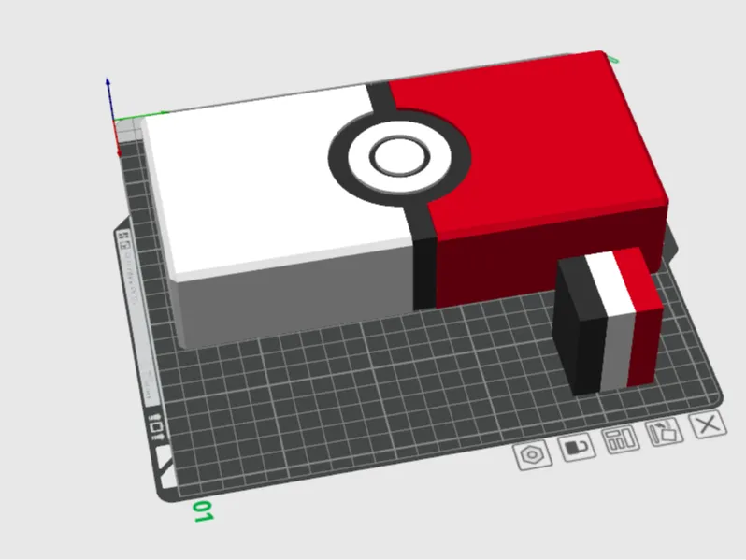Arrange objects on this plate
Image resolution: width=746 pixels, height=560 pixels.
pyautogui.click(x=621, y=439)
